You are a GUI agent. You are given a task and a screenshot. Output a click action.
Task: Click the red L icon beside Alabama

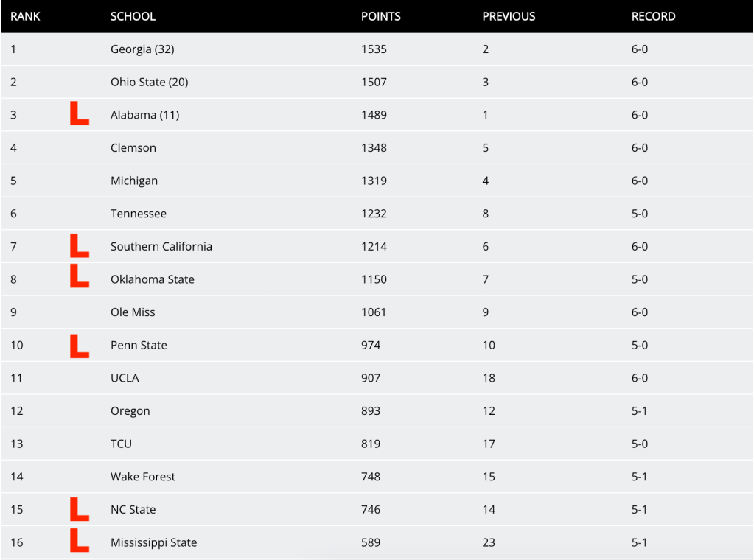[x=79, y=114]
